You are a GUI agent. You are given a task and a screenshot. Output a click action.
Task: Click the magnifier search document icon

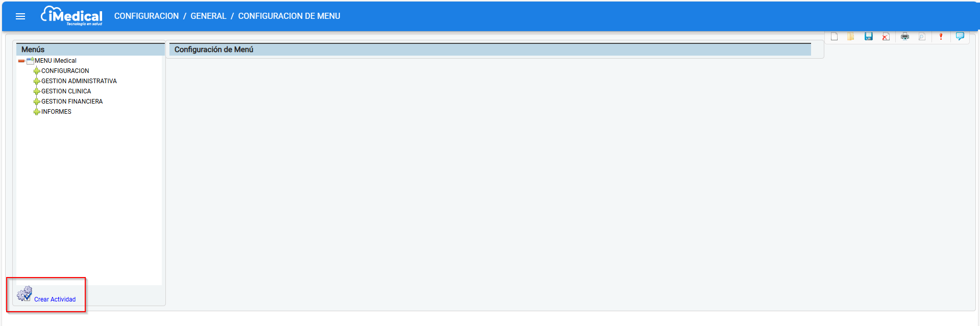(922, 37)
